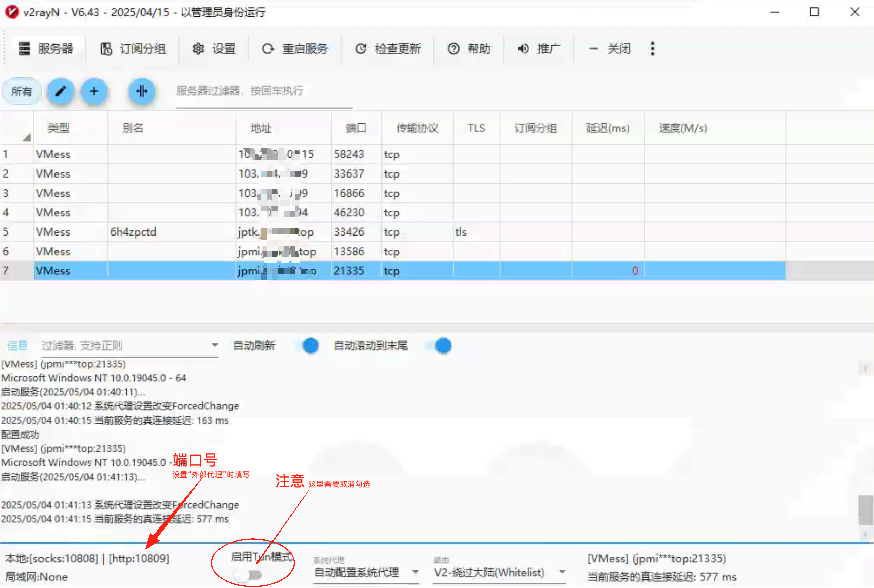Click 重启服务 to restart service
The image size is (874, 588).
click(x=295, y=49)
